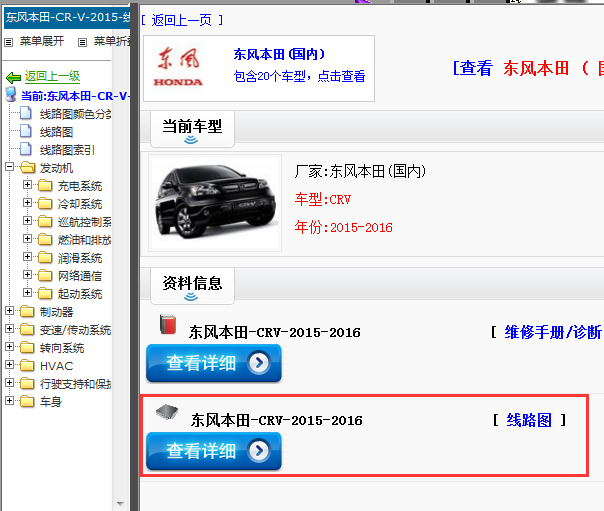Click 菜单展开 to expand menu
The height and width of the screenshot is (511, 604).
pos(42,41)
